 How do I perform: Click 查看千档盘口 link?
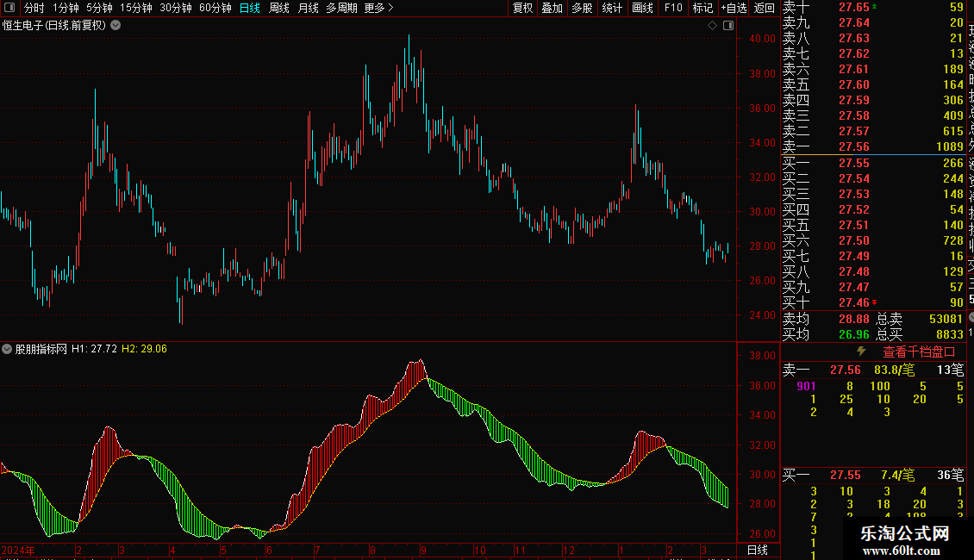pos(919,352)
